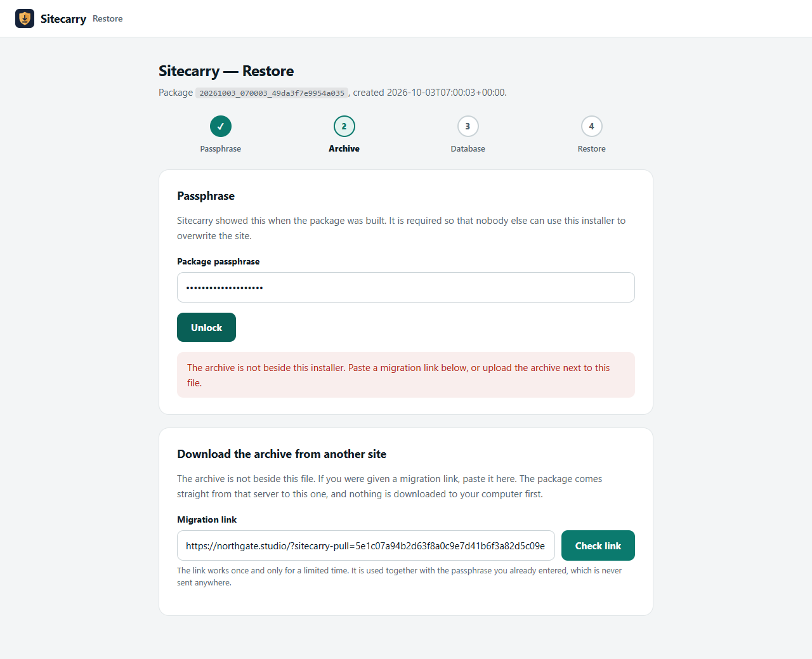
Task: Click the 'Download the archive from another site' heading
Action: pos(282,454)
